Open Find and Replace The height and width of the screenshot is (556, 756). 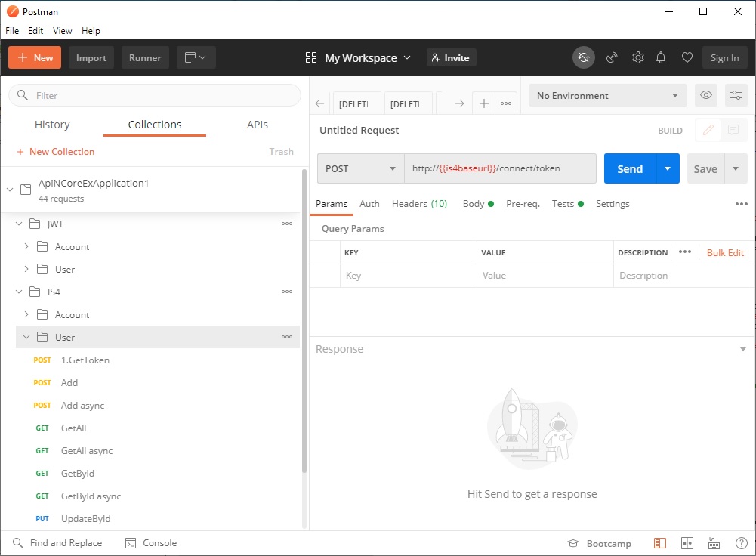(57, 543)
